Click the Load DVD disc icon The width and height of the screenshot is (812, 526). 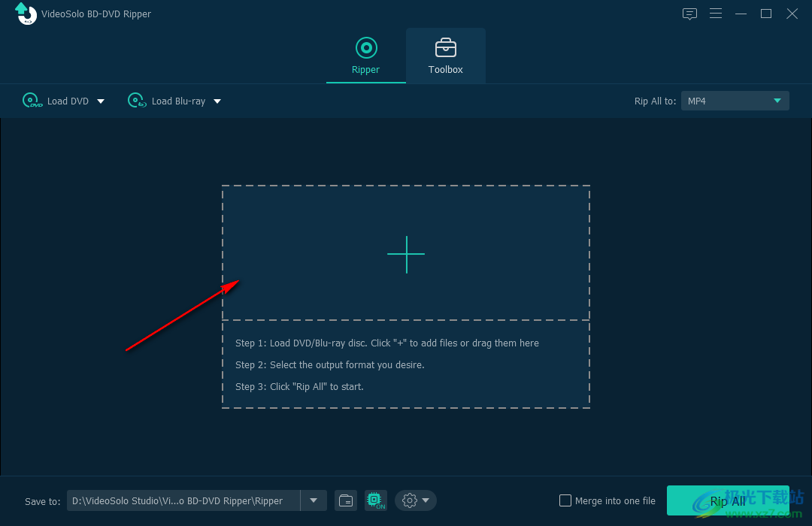(x=32, y=101)
